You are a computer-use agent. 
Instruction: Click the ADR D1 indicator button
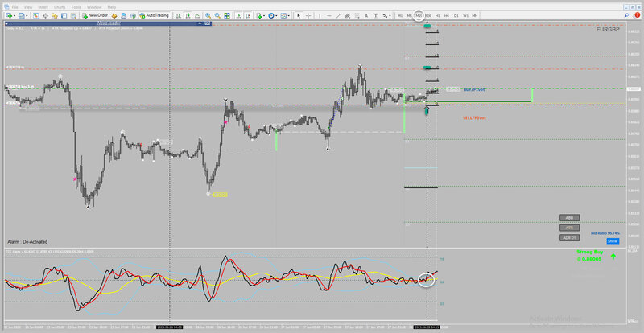coord(569,237)
